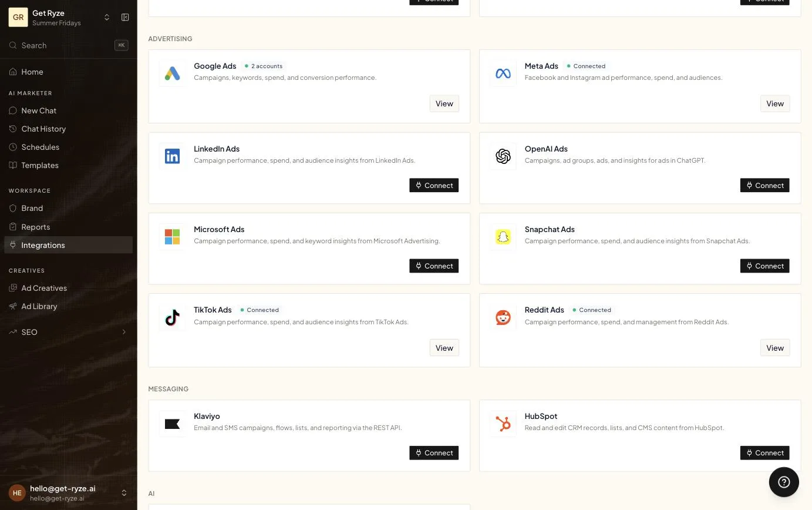Collapse the sidebar with the panel icon
The height and width of the screenshot is (510, 812).
point(125,18)
